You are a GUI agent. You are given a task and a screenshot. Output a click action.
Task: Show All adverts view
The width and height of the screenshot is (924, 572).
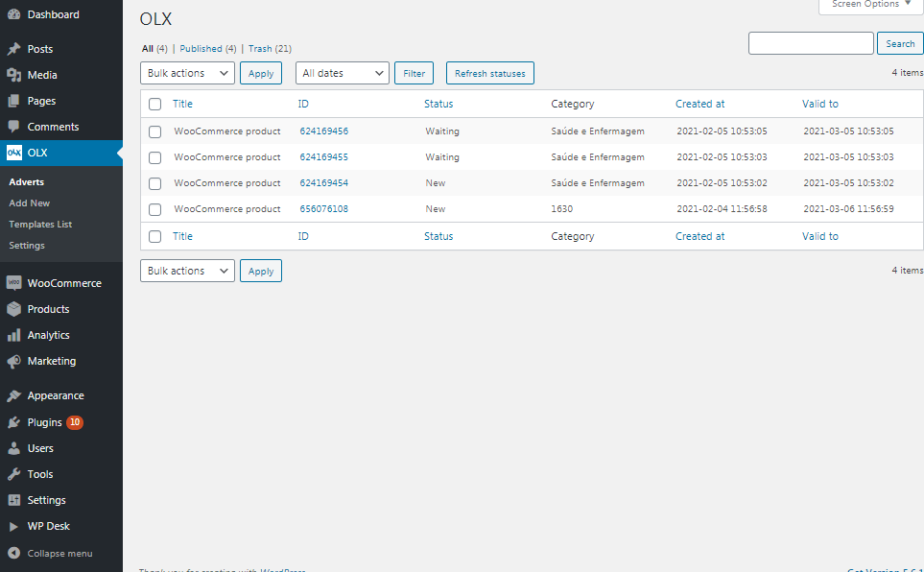[148, 48]
